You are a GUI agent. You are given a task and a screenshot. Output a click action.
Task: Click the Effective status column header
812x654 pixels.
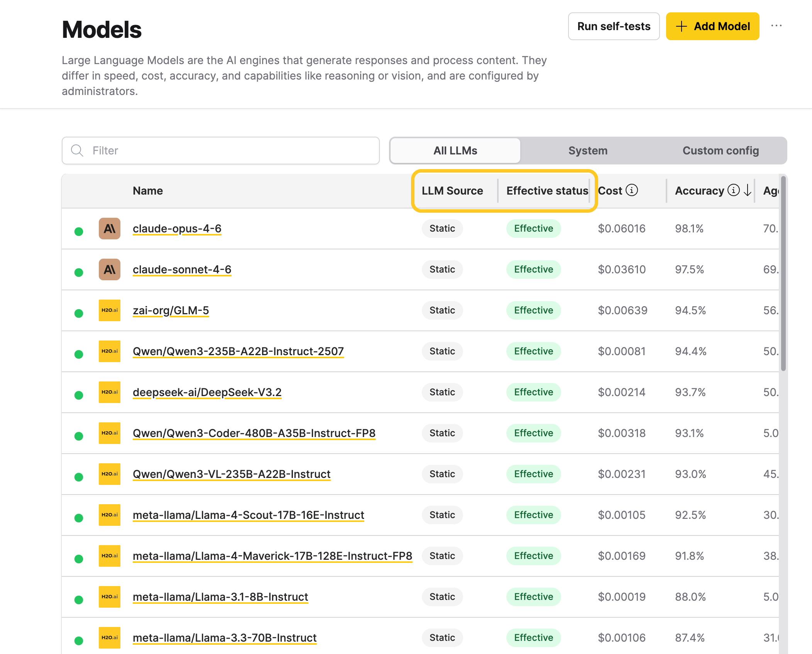547,191
